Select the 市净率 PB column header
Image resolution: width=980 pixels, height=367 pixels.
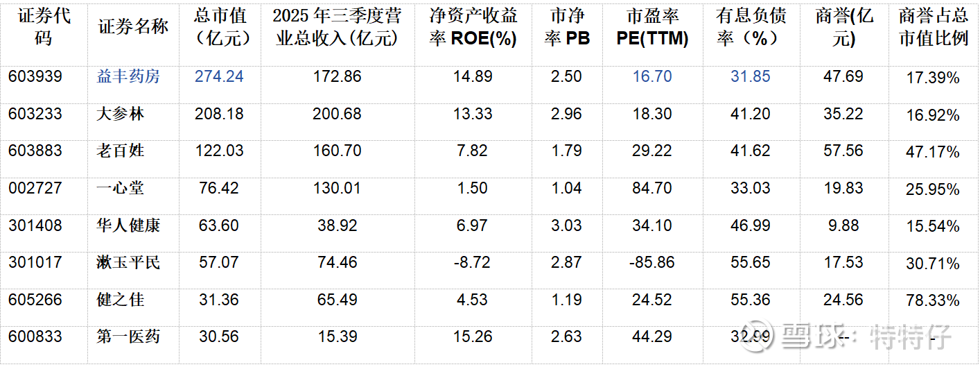[x=566, y=26]
